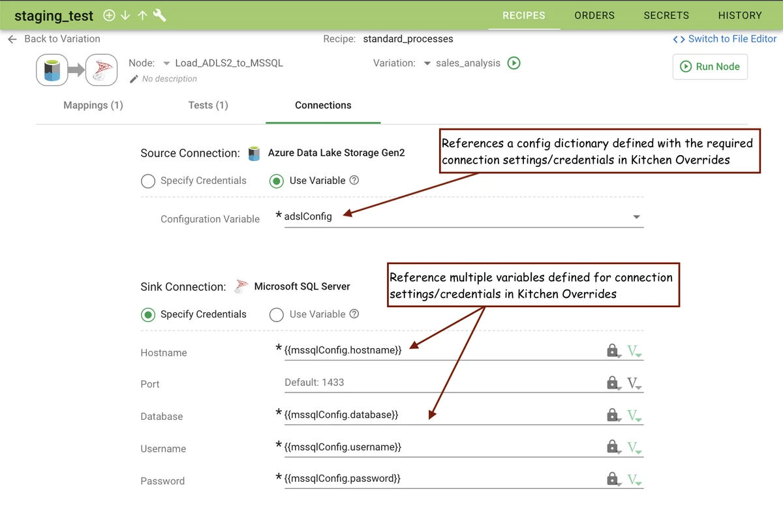The width and height of the screenshot is (783, 532).
Task: Select Use Variable radio for Sink Connection
Action: (x=277, y=315)
